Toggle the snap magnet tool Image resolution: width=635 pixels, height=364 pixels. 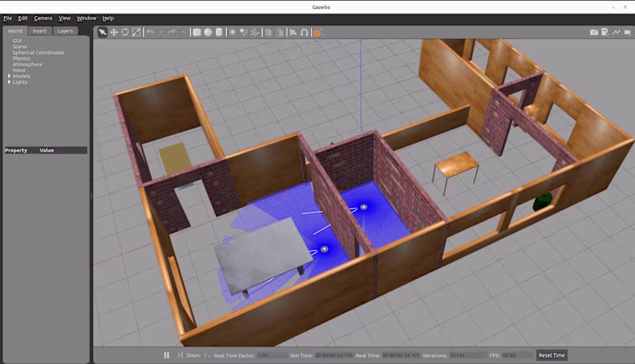tap(305, 33)
